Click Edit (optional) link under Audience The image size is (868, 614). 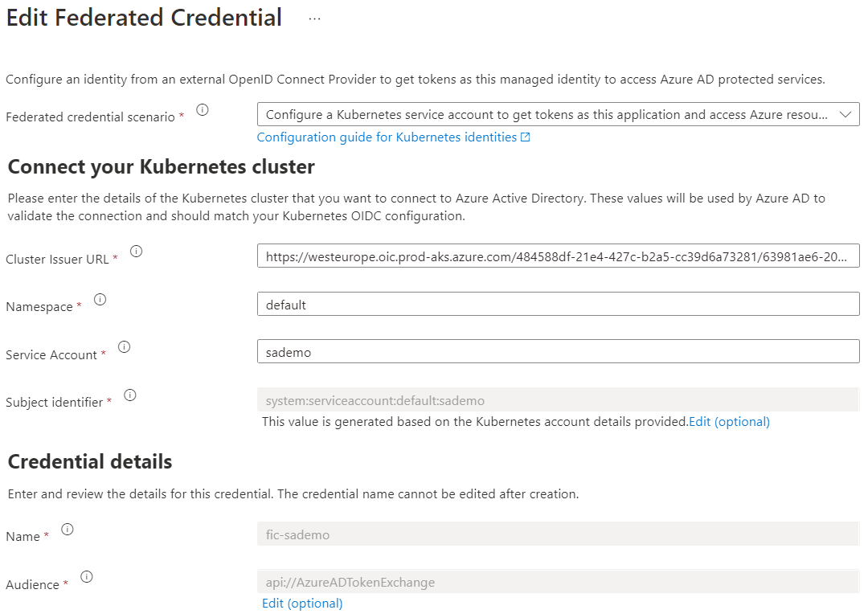[x=302, y=604]
